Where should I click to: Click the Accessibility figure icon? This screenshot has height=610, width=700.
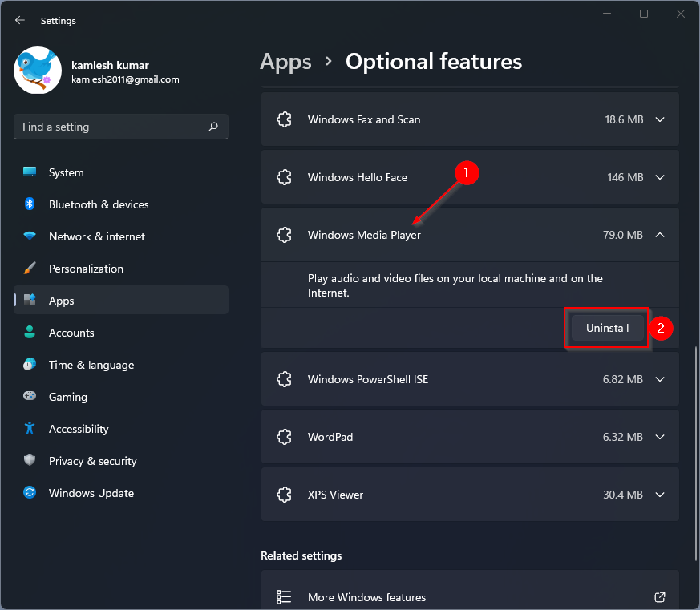click(x=30, y=429)
